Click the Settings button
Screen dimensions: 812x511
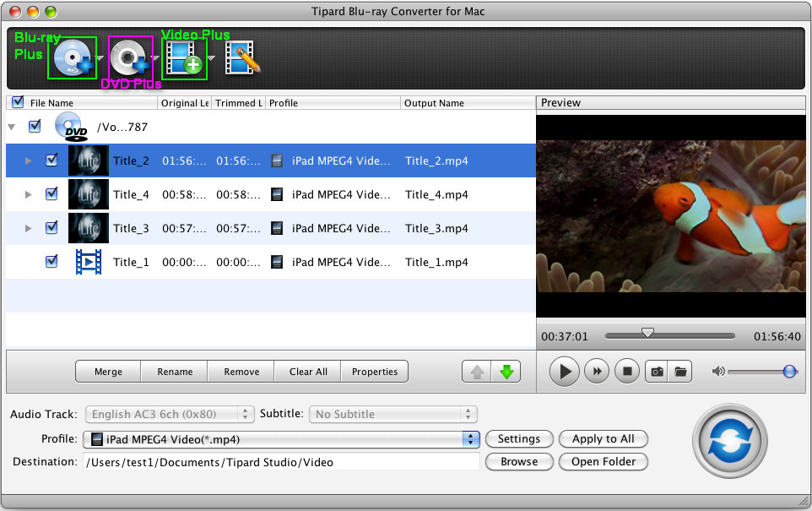pos(519,439)
